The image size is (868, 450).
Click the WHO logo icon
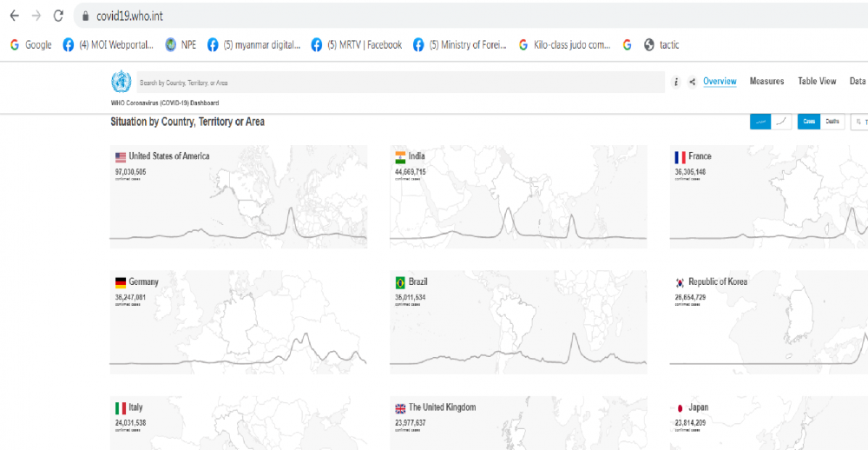120,83
